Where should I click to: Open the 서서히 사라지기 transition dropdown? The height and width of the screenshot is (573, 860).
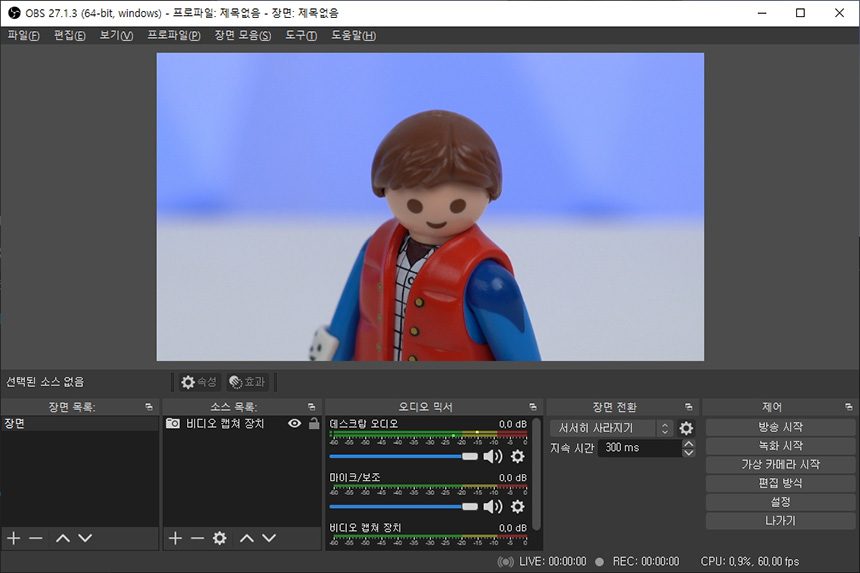[611, 428]
